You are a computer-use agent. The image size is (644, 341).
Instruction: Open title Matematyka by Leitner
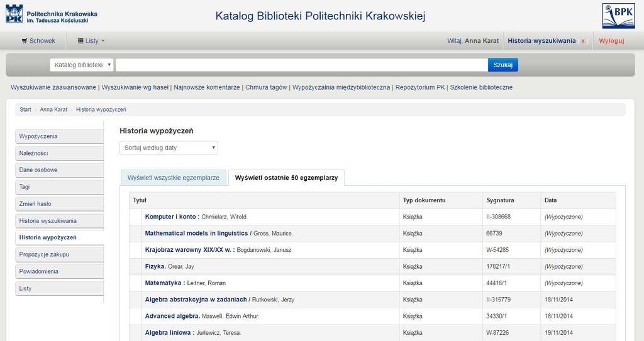(165, 283)
